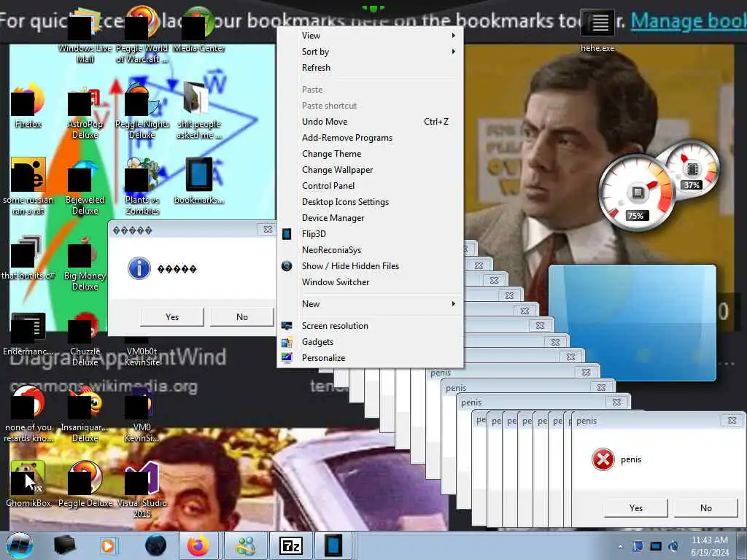Screen dimensions: 747x560
Task: Open Windows Live Messenger taskbar icon
Action: click(x=245, y=545)
